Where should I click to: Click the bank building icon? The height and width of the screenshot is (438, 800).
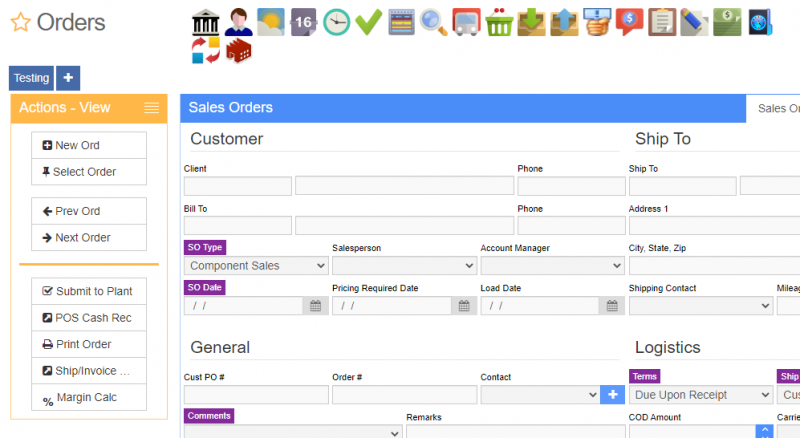(206, 21)
